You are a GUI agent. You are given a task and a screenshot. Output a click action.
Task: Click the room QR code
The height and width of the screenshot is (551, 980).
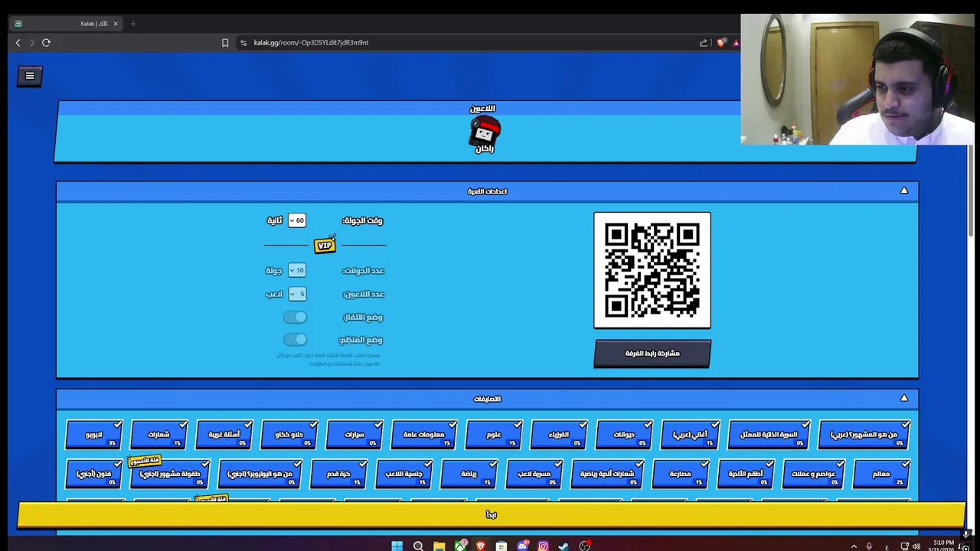[x=652, y=270]
